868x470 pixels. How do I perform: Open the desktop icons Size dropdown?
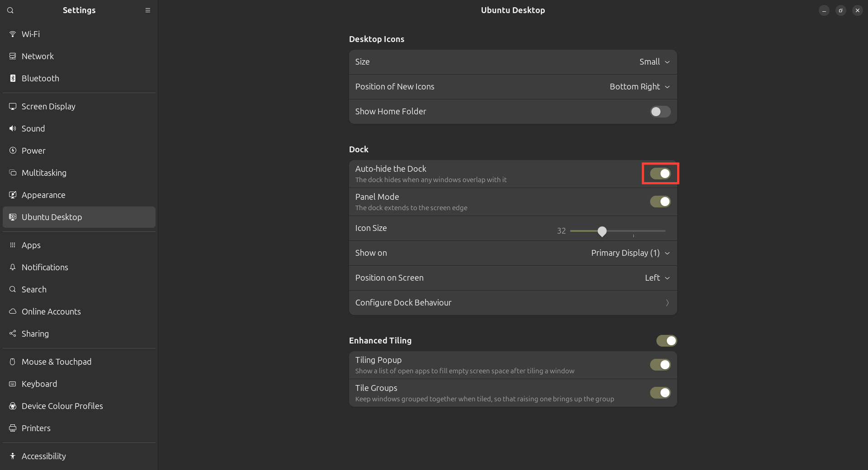coord(654,62)
